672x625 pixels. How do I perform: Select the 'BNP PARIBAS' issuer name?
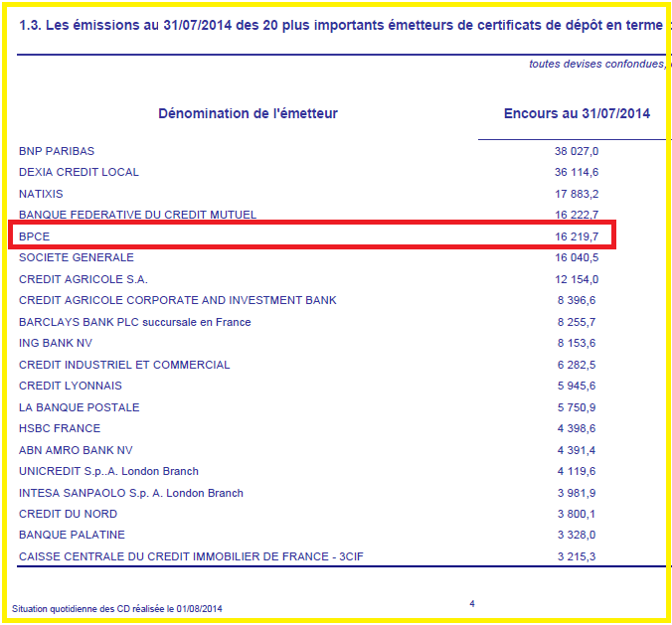(57, 151)
